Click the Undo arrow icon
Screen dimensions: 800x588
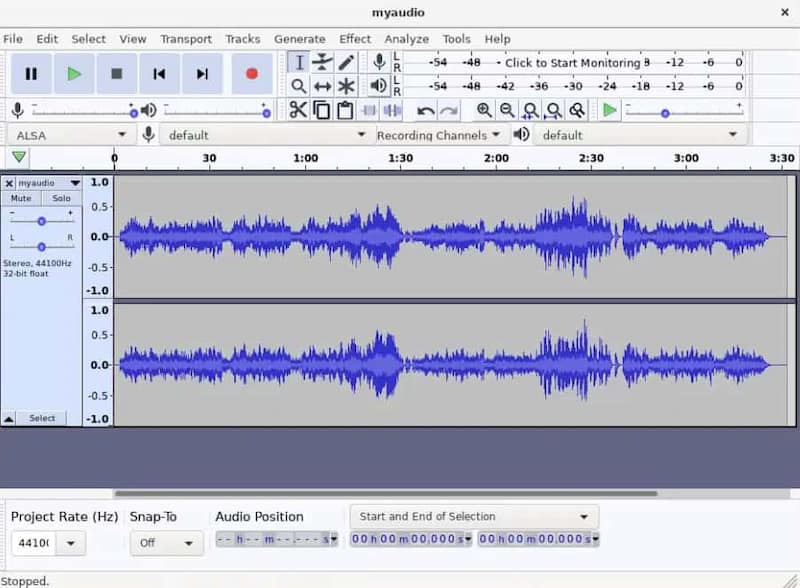426,110
